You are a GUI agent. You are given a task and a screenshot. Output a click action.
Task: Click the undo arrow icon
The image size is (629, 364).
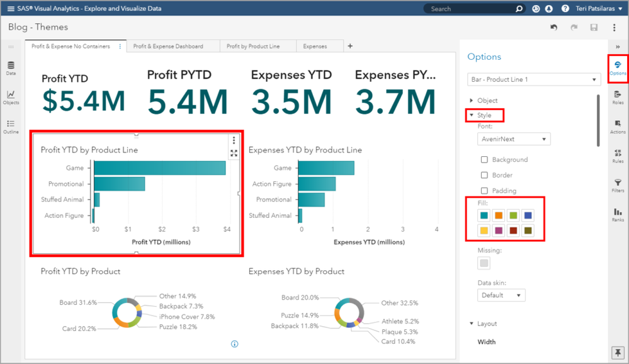(x=553, y=28)
